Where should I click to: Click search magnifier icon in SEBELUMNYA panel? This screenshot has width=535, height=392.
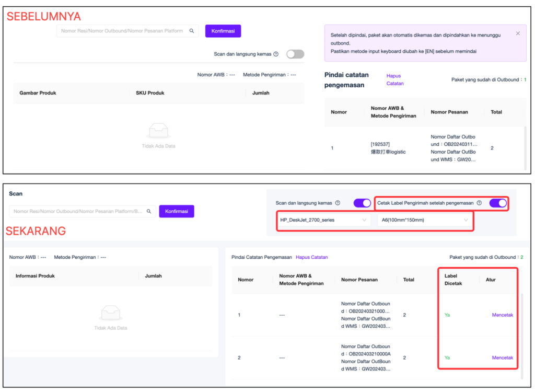pos(192,31)
